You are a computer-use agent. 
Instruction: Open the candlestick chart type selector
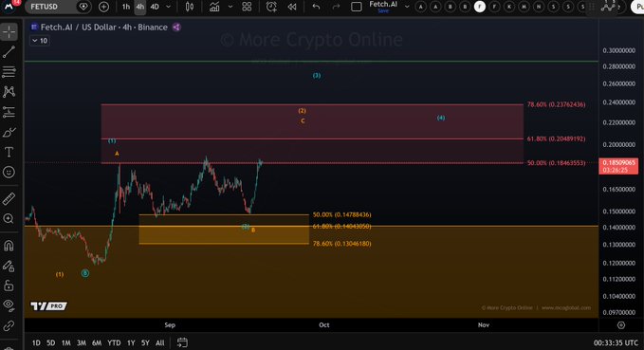coord(190,7)
